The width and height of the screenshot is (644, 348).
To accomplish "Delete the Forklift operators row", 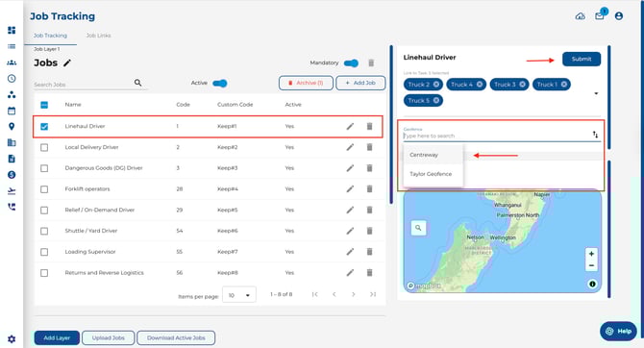I will point(369,189).
